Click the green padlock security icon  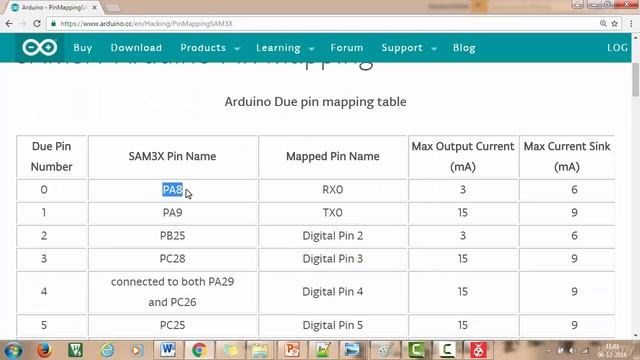point(53,24)
